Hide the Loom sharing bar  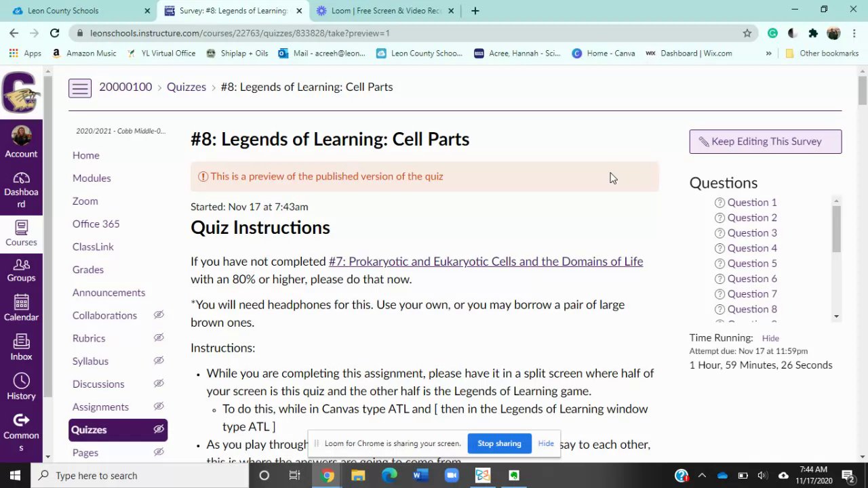click(x=546, y=443)
